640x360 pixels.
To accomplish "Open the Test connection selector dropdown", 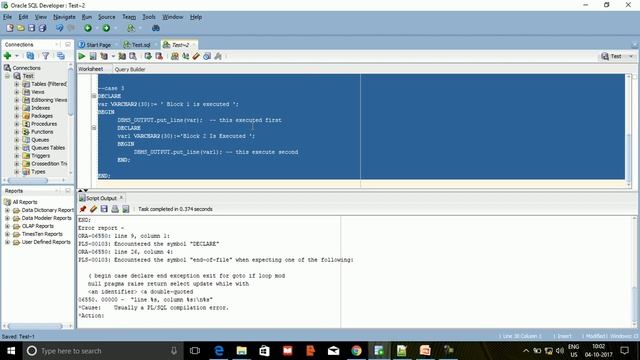I will [x=631, y=56].
